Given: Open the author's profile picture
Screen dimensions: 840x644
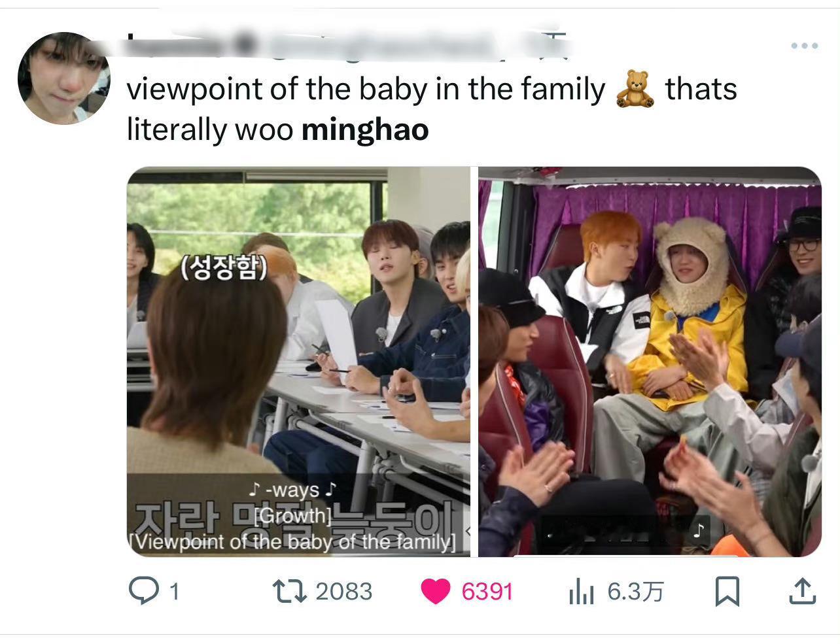Looking at the screenshot, I should tap(64, 78).
